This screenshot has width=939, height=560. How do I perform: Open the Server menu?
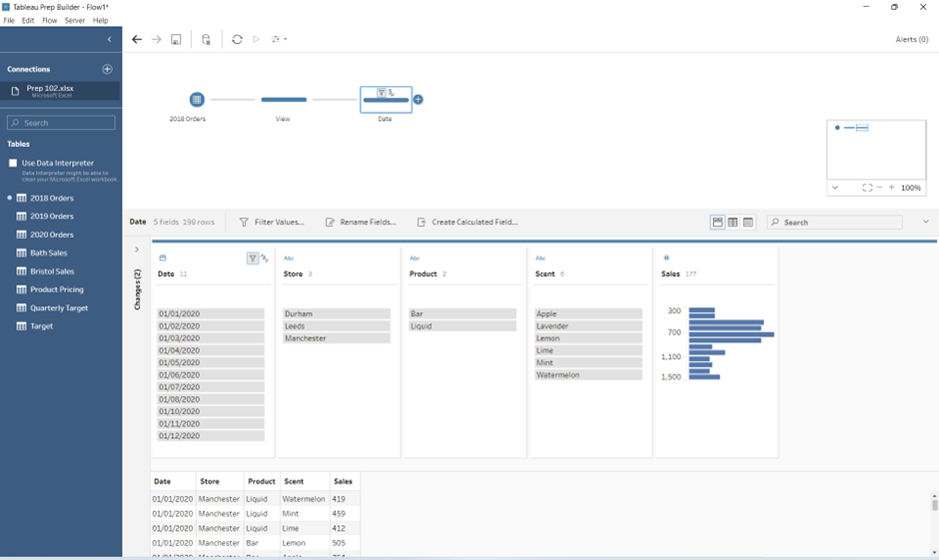pos(75,20)
